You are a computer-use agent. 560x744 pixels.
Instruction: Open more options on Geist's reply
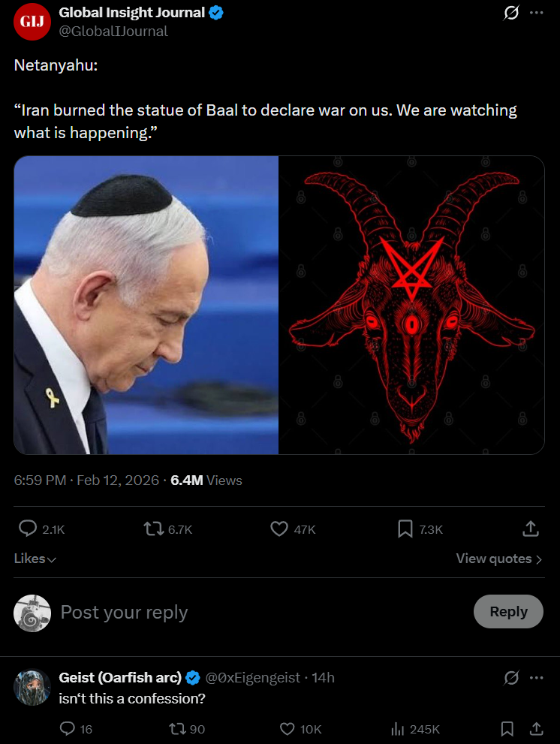click(x=536, y=678)
